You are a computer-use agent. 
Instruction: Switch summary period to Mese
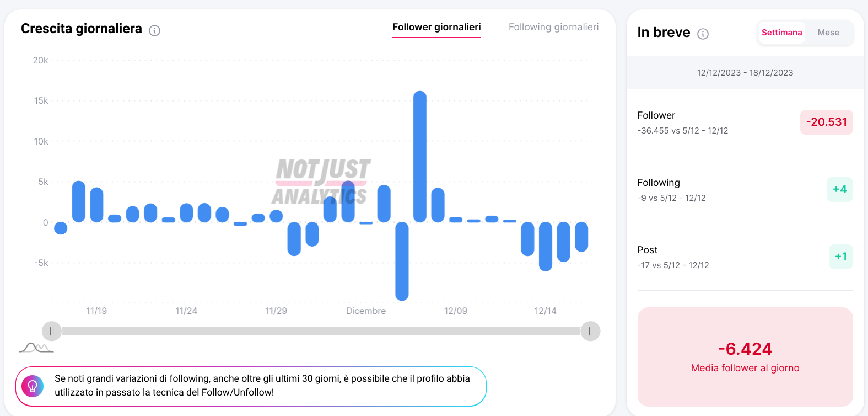(828, 33)
